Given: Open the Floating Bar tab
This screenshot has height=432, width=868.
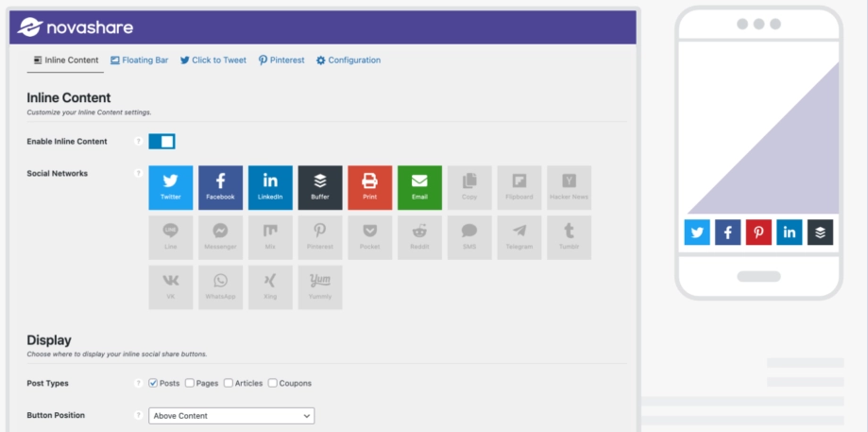Looking at the screenshot, I should [x=139, y=60].
